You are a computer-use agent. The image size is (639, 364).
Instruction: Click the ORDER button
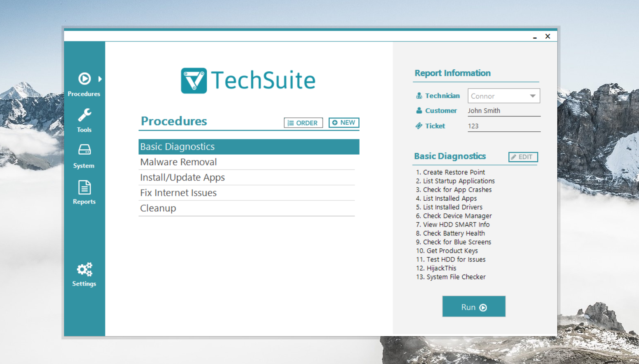point(303,123)
